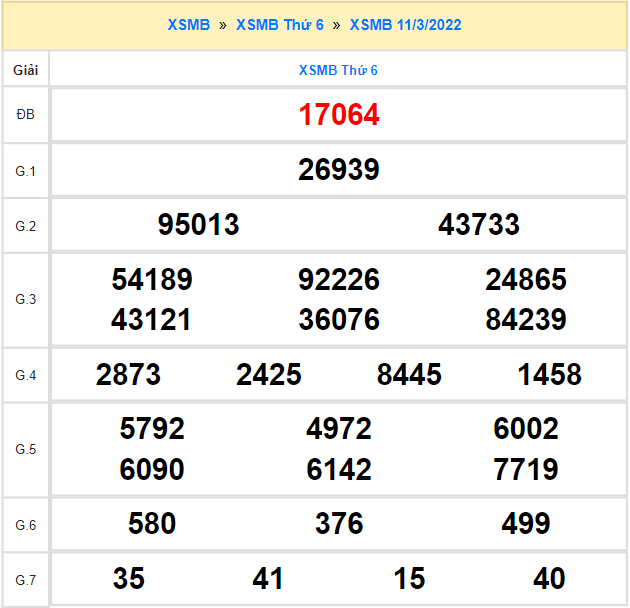This screenshot has height=608, width=630.
Task: Select third prize number 84239
Action: tap(526, 320)
